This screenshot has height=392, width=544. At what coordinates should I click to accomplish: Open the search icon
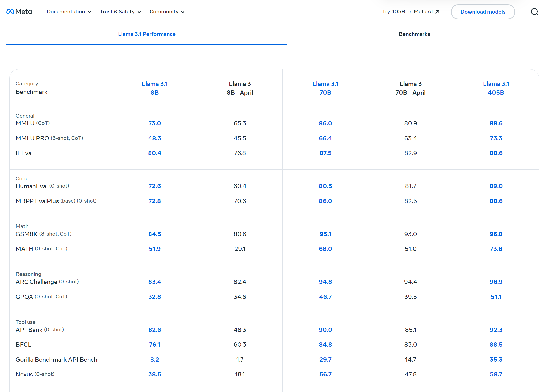pos(534,12)
